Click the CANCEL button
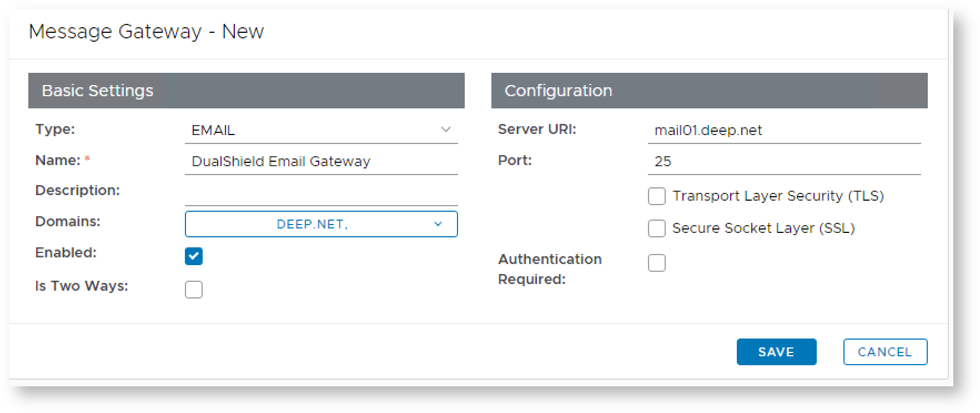This screenshot has width=980, height=413. click(884, 352)
